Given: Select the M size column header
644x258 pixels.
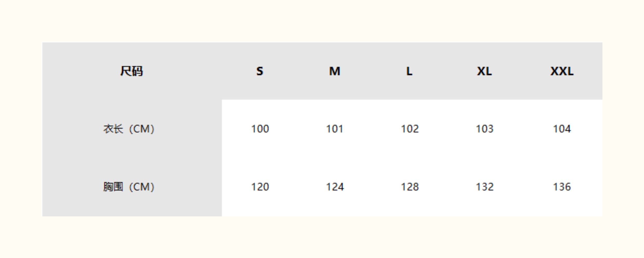Looking at the screenshot, I should pyautogui.click(x=334, y=71).
